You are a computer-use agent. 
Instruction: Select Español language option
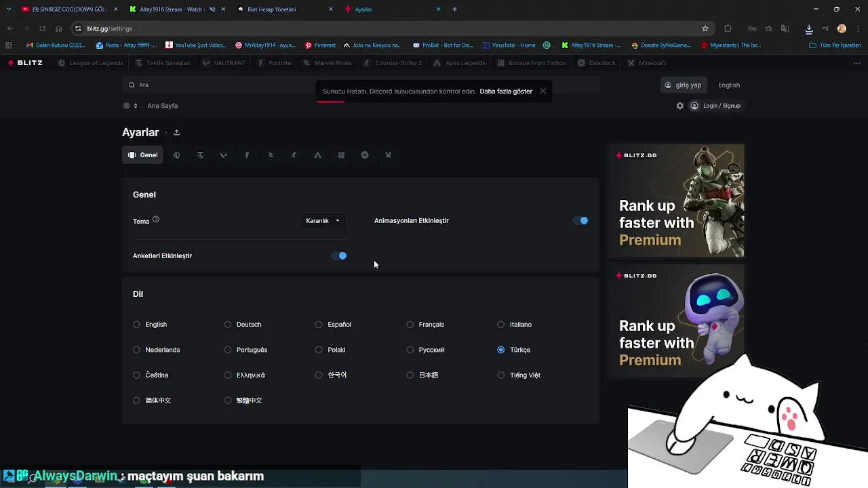(334, 325)
